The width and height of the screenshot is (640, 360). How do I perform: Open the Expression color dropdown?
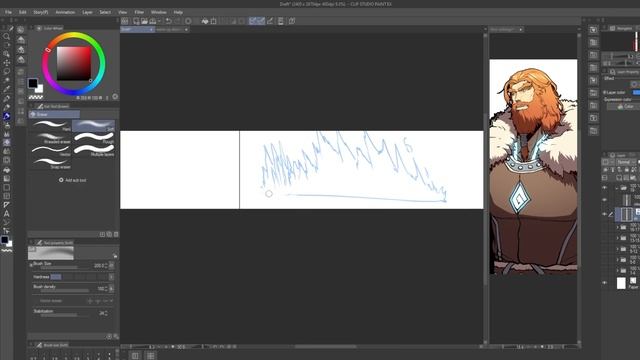(x=623, y=107)
